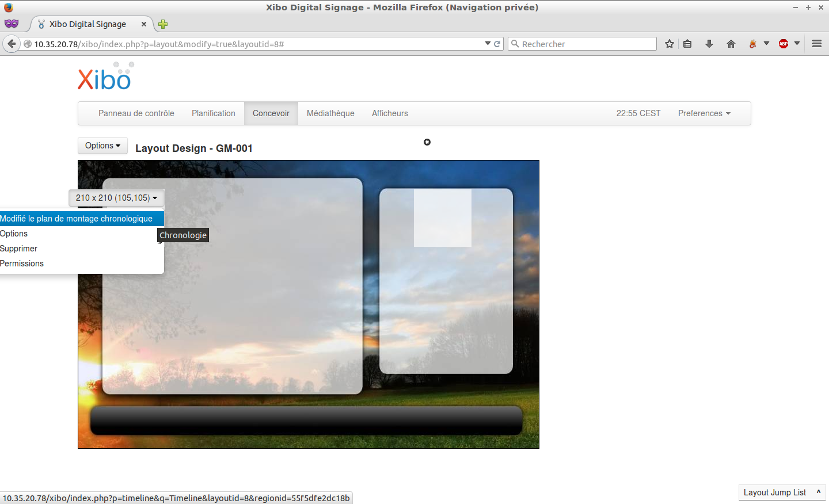Image resolution: width=829 pixels, height=504 pixels.
Task: Reload the page with the refresh icon
Action: 497,44
